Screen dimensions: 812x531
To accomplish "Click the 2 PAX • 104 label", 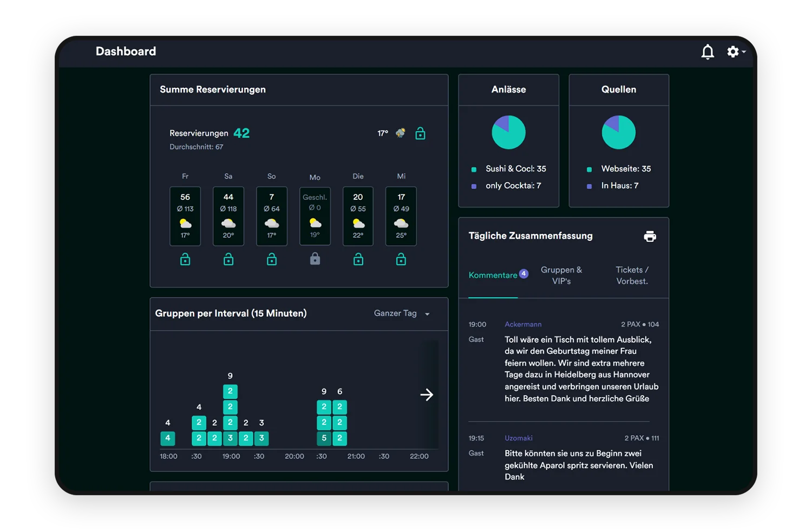I will point(640,324).
